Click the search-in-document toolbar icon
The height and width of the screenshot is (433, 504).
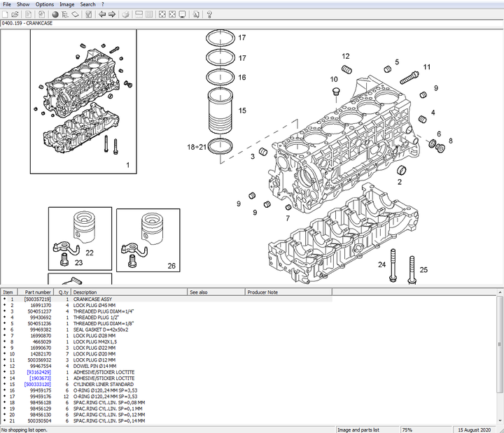196,15
